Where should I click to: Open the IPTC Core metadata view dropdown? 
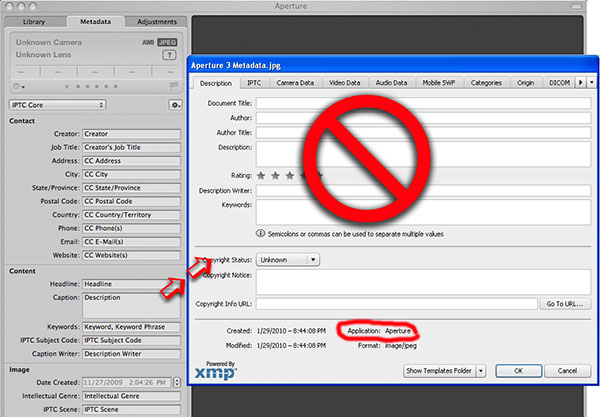(x=57, y=104)
